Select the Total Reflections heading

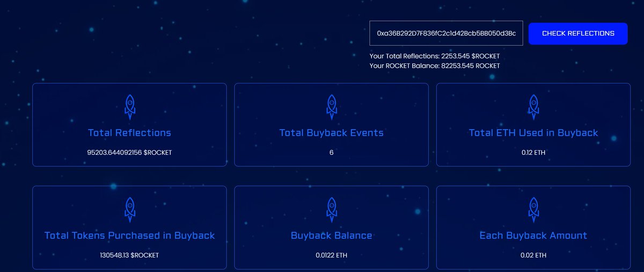click(x=129, y=133)
